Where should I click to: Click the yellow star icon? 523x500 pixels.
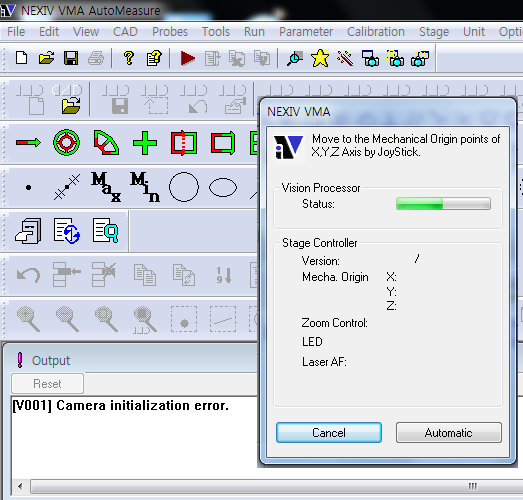[320, 58]
